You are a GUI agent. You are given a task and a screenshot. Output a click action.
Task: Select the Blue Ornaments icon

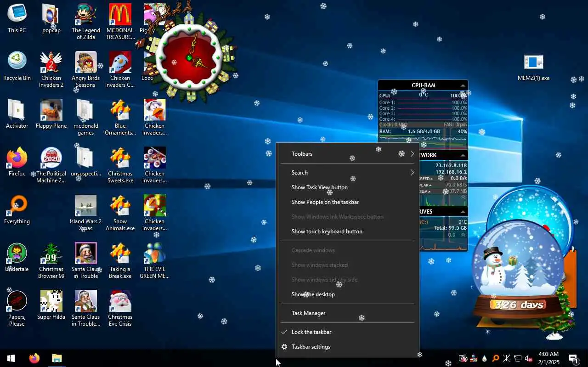tap(120, 117)
